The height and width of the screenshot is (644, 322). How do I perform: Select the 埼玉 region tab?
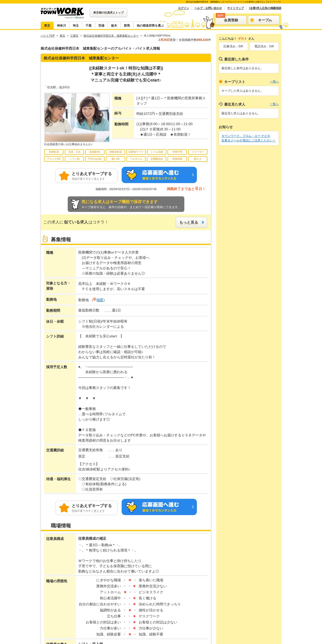pyautogui.click(x=75, y=26)
